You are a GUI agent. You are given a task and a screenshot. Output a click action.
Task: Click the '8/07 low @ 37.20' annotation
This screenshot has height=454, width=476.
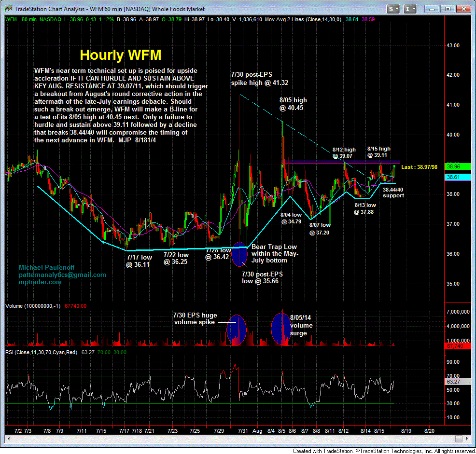320,229
